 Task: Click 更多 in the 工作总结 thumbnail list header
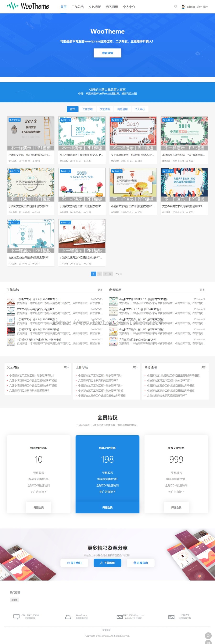(100, 290)
